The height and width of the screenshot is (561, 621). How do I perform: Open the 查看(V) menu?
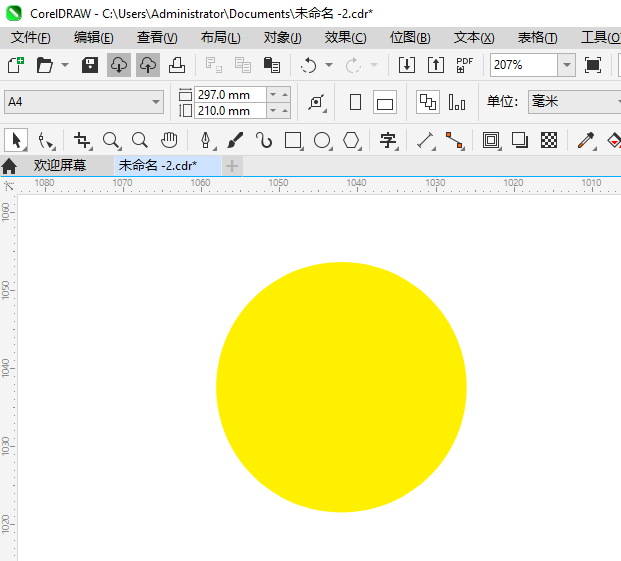coord(157,38)
